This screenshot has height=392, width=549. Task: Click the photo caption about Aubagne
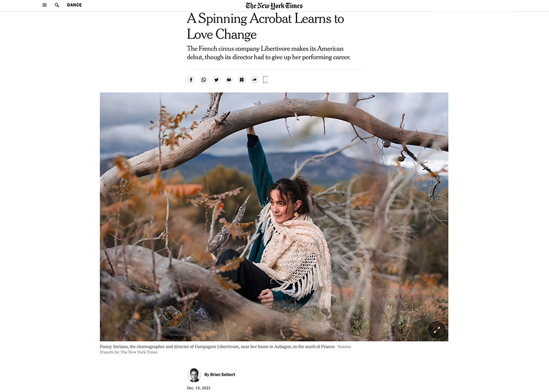click(217, 346)
